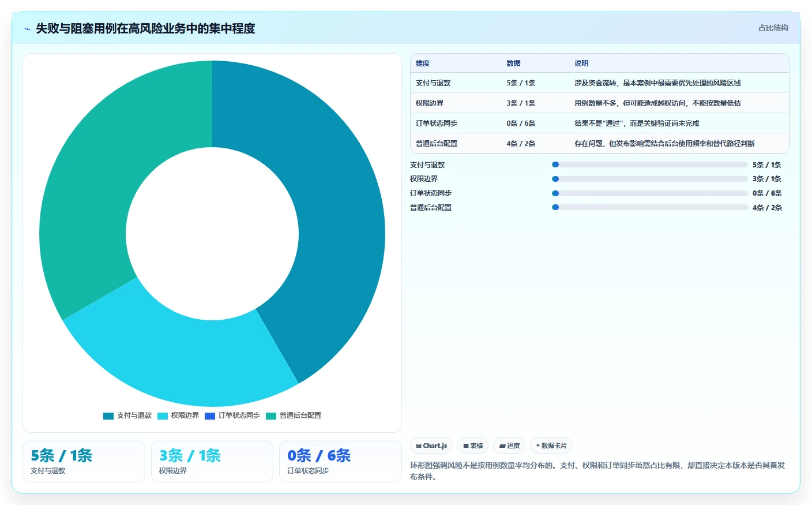Click 普通后台配置 progress bar

649,207
